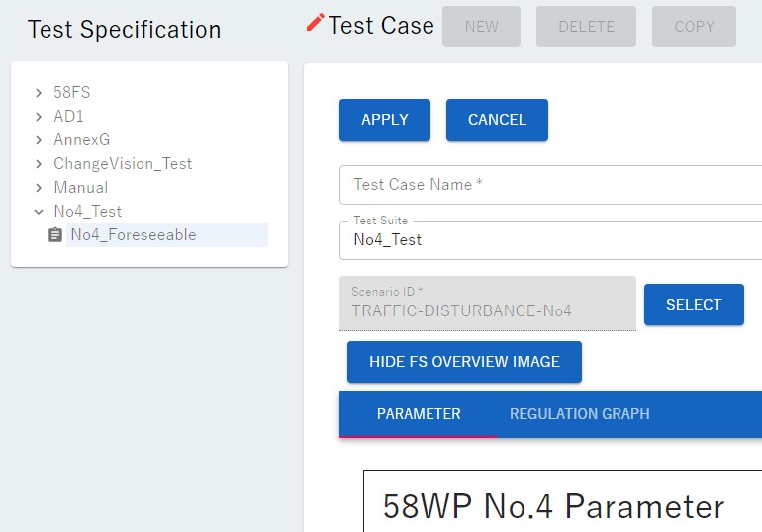Screen dimensions: 762x532
Task: Click the Test Suite field
Action: click(550, 240)
